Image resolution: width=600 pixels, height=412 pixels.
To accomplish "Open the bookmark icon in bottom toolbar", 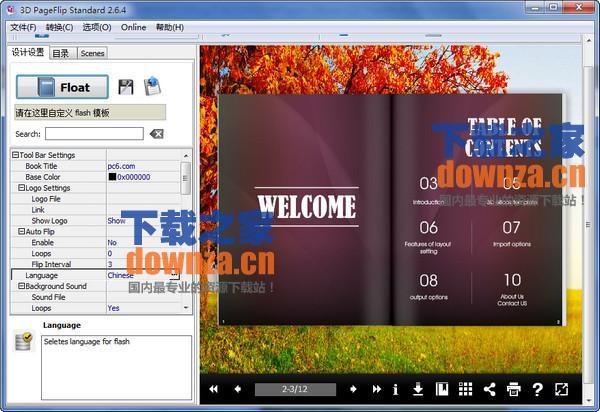I will 442,389.
